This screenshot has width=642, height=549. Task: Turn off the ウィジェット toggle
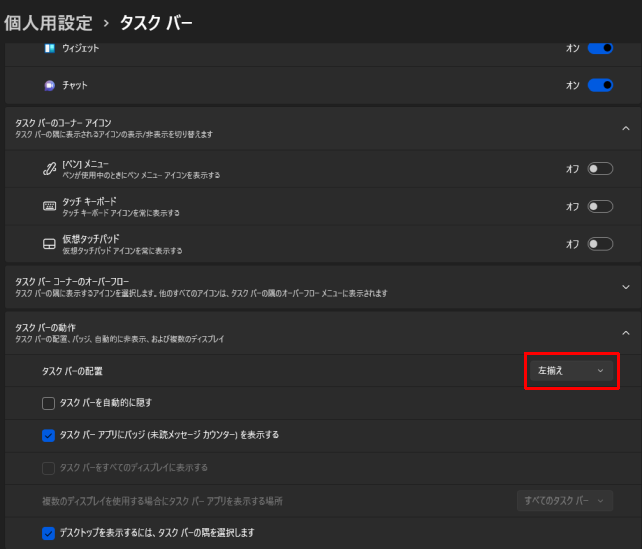pyautogui.click(x=600, y=48)
